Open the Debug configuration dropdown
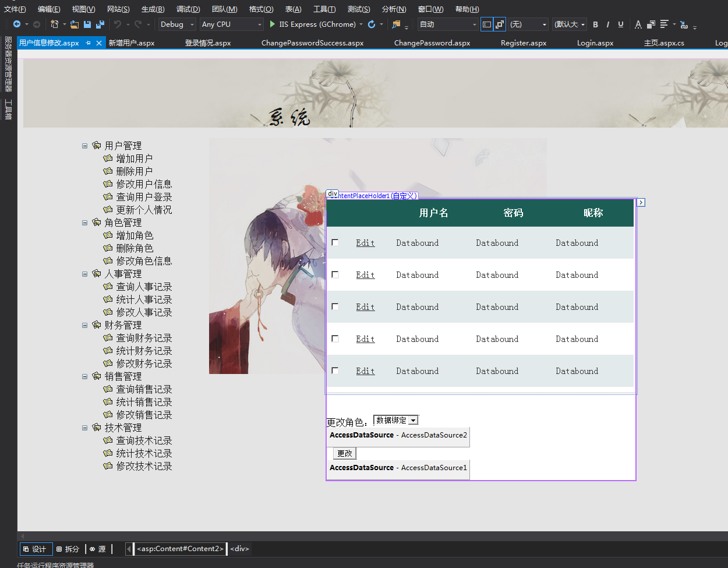Screen dimensions: 728x568 177,24
